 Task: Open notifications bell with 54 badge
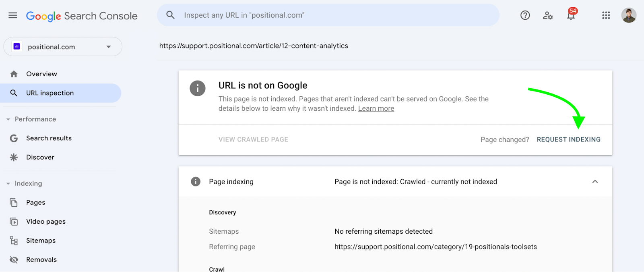point(572,14)
